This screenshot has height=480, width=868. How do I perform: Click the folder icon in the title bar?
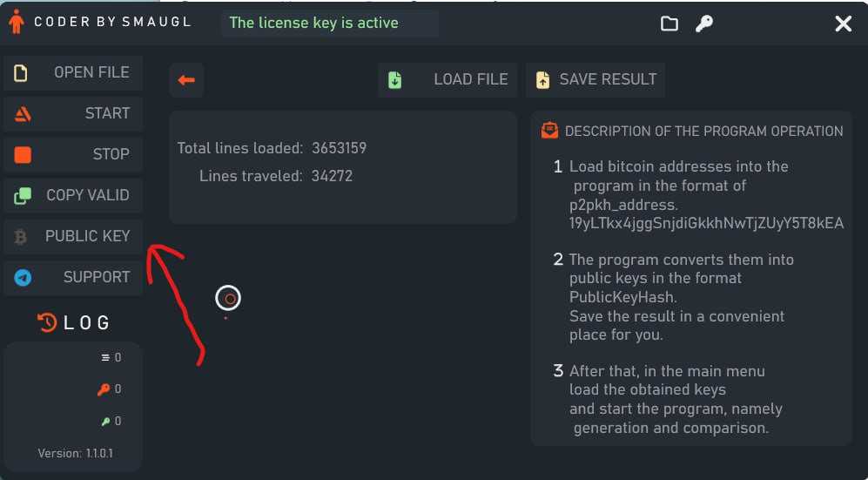(670, 24)
